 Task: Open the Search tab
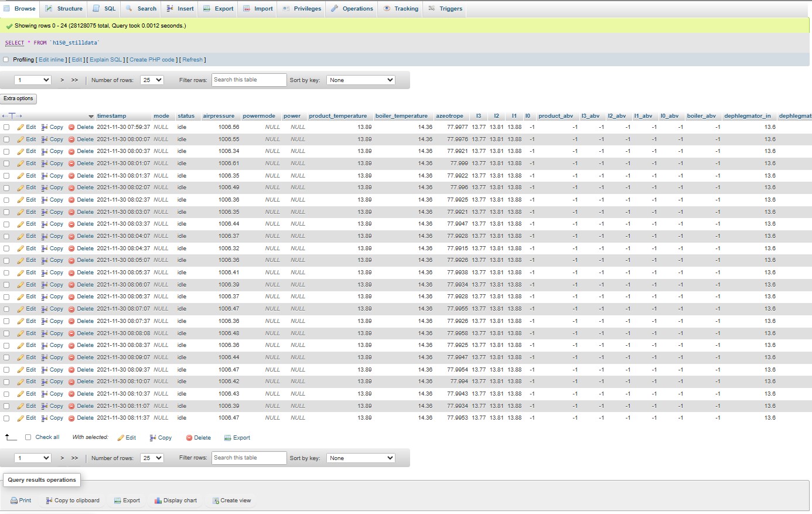pos(141,9)
